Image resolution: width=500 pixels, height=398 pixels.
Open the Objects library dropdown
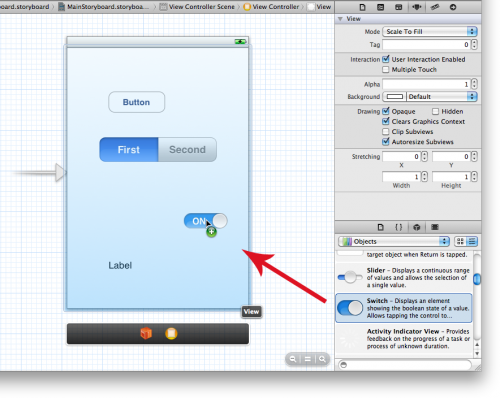[x=394, y=241]
